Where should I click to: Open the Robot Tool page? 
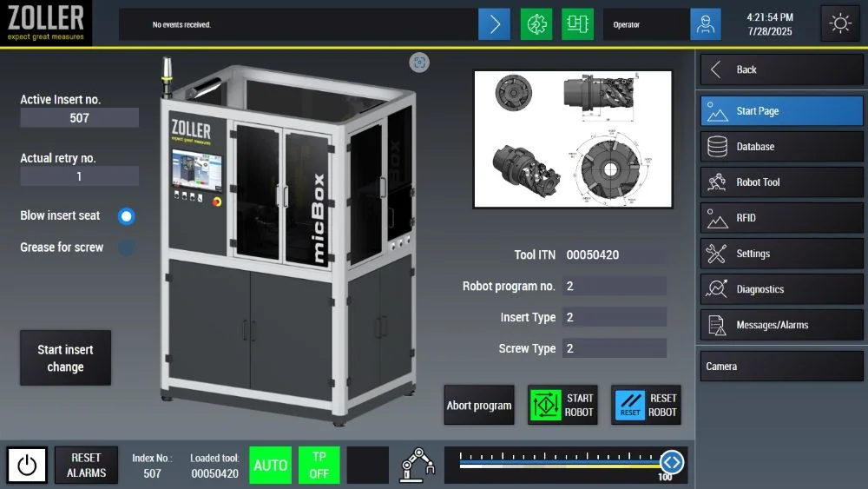(781, 182)
